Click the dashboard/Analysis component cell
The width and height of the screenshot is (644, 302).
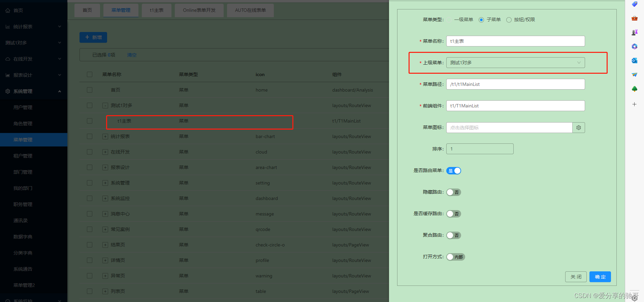coord(352,90)
